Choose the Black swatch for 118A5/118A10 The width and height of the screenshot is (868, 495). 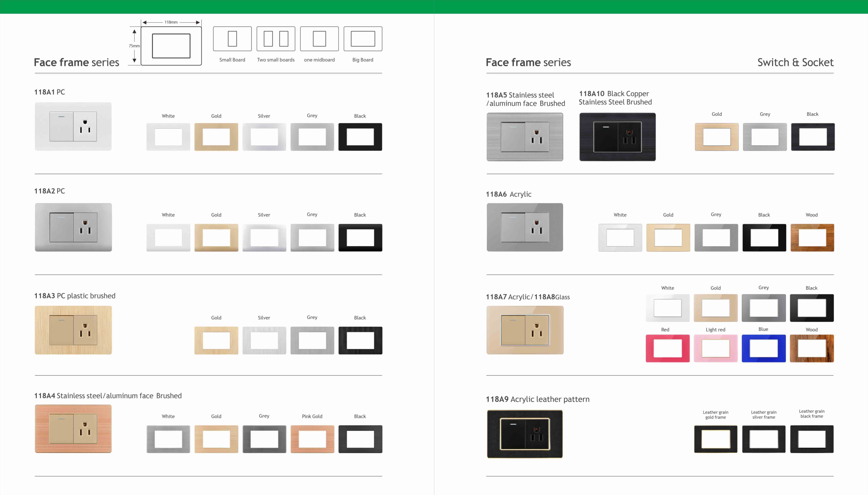(x=813, y=137)
